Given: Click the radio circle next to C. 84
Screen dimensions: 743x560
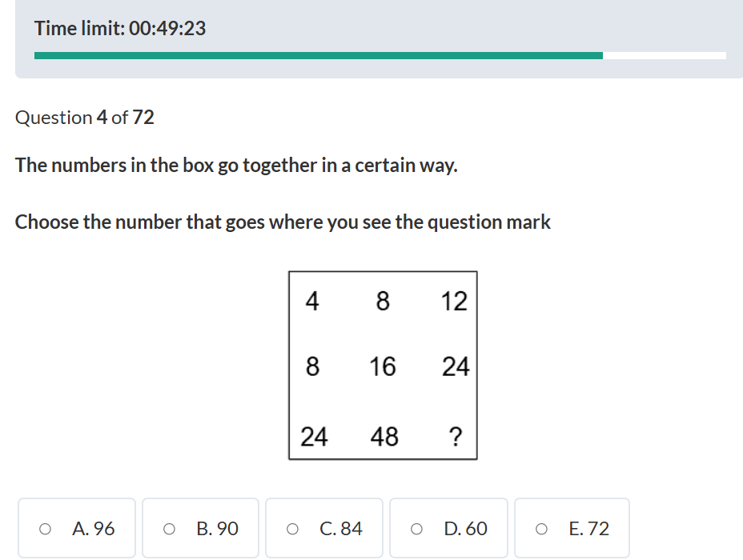Looking at the screenshot, I should pos(294,528).
